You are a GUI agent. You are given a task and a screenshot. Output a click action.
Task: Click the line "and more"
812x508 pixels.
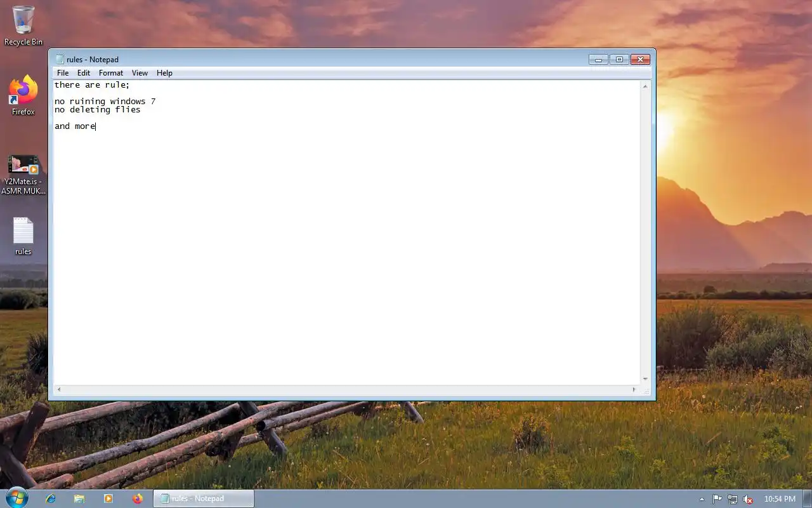coord(75,126)
